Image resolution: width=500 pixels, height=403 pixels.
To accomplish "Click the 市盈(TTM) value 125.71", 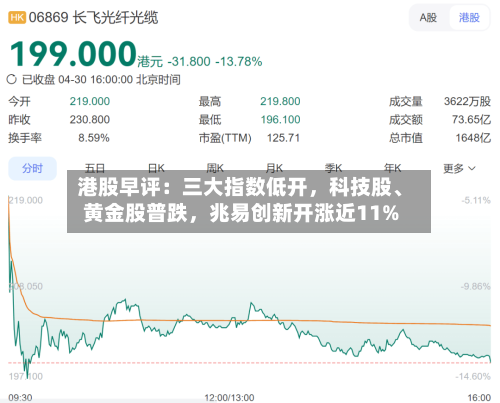I will (x=283, y=138).
